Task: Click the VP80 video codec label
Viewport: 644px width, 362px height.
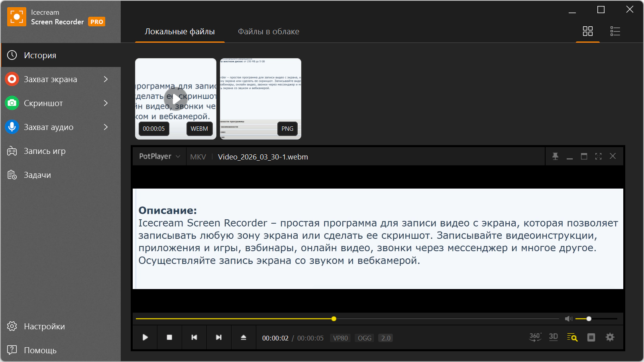Action: 340,338
